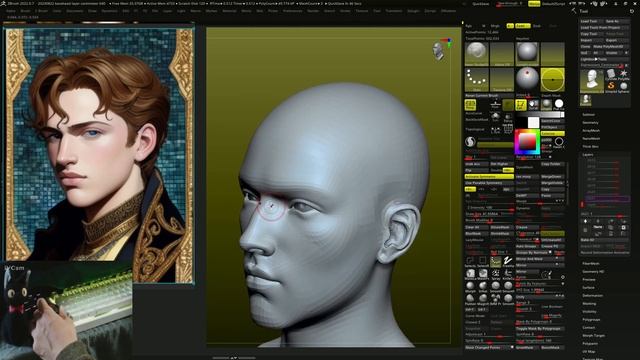Open the Brush menu

[x=25, y=11]
